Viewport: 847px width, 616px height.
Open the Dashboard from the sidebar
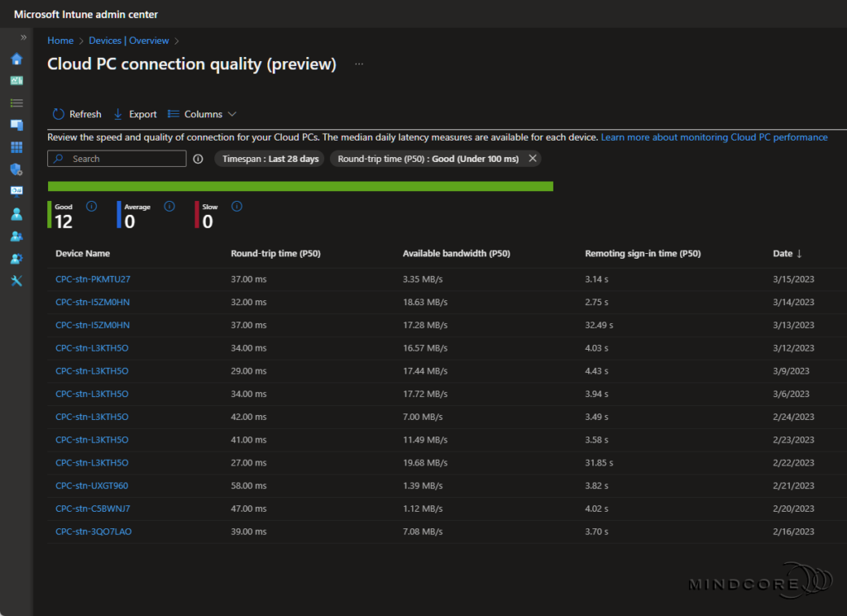click(16, 80)
